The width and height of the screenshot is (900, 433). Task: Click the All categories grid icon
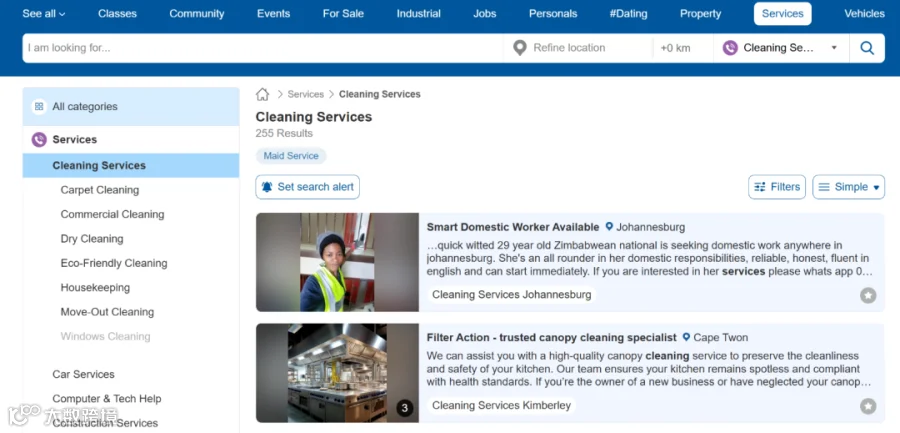click(39, 106)
